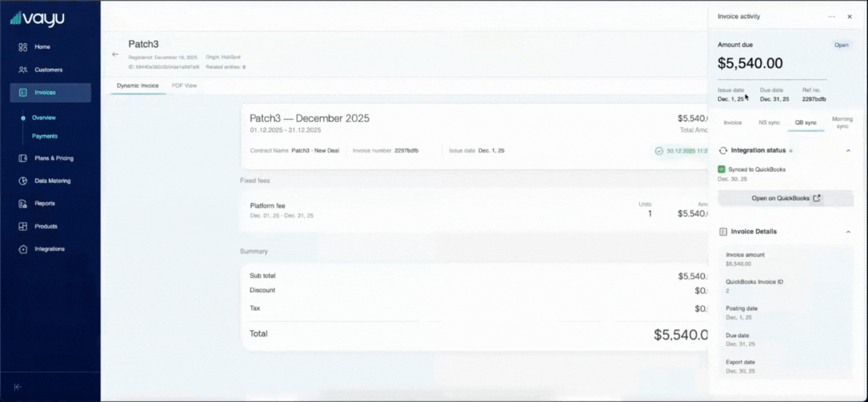
Task: Open the Payments submenu item
Action: click(x=45, y=136)
